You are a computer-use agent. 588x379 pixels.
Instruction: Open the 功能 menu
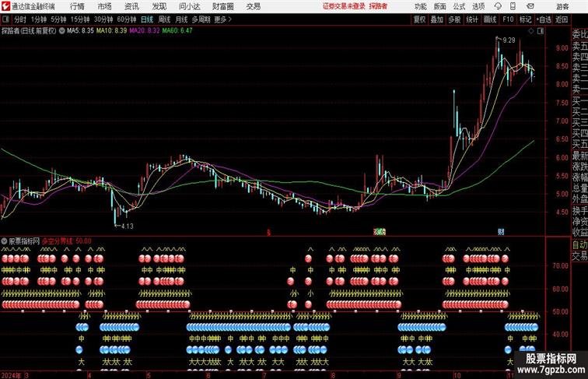[420, 6]
